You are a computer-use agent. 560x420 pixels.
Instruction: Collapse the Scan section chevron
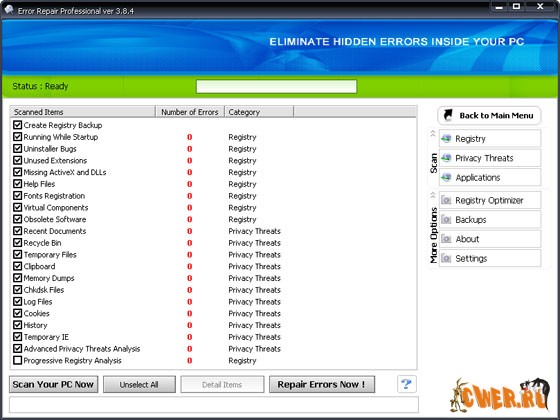[433, 133]
